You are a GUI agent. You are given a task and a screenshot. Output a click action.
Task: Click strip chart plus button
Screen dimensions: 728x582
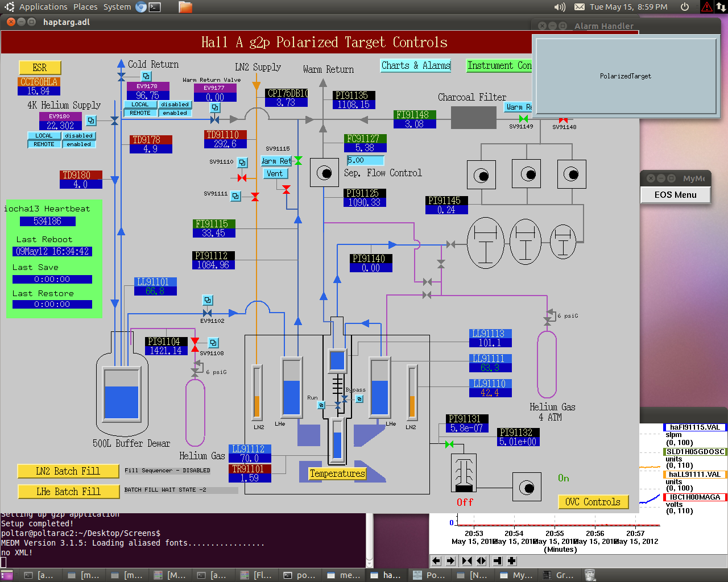point(512,561)
